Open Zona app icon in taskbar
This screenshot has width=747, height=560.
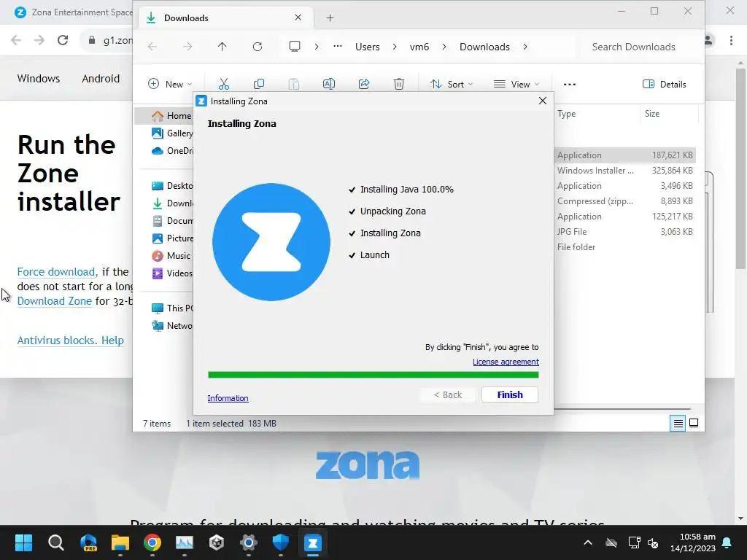pyautogui.click(x=312, y=542)
